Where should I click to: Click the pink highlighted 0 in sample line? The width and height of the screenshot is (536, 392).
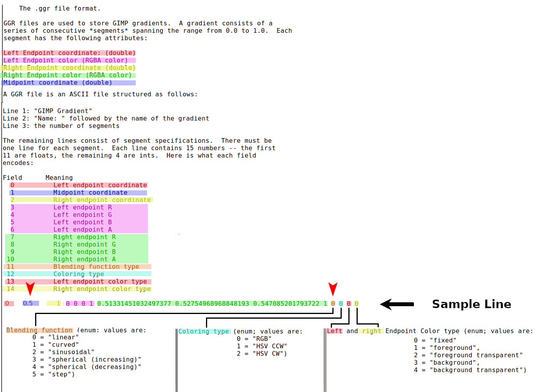pos(9,303)
